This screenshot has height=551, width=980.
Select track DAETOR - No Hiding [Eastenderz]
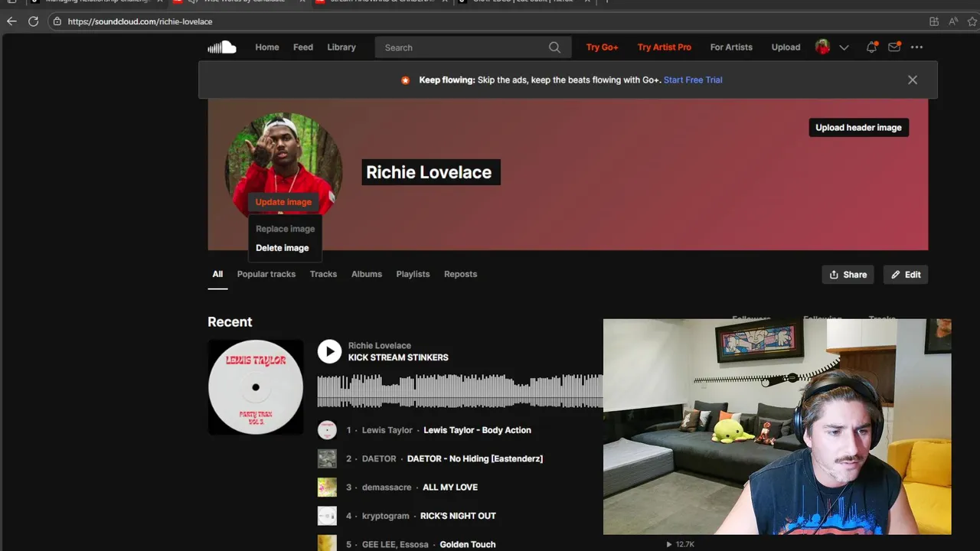point(475,458)
